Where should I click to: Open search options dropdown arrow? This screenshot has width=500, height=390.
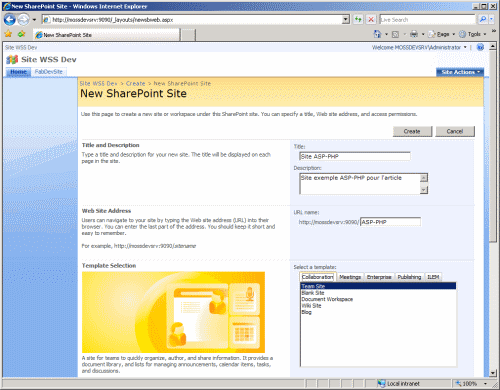491,20
